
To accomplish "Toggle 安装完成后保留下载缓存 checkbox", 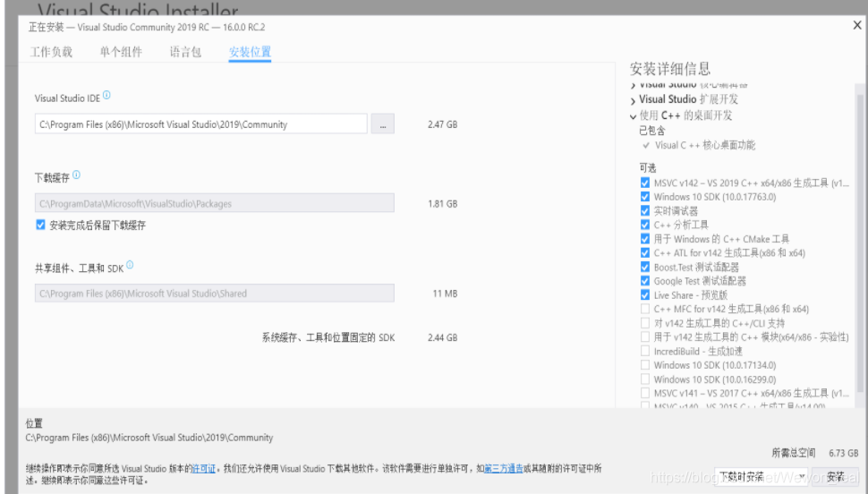I will 40,225.
